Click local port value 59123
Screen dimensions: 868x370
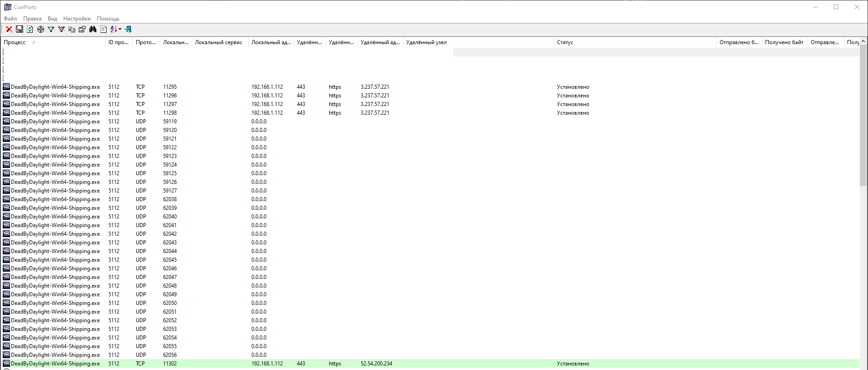click(170, 156)
